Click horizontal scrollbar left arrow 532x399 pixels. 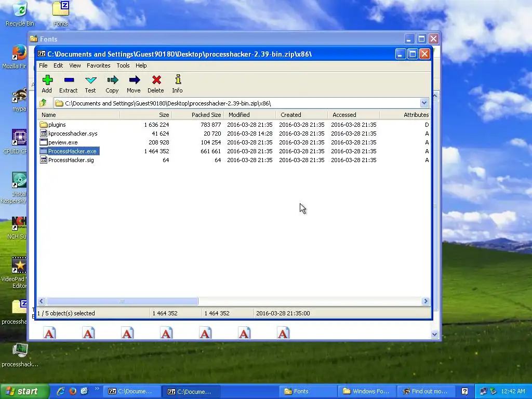click(42, 301)
